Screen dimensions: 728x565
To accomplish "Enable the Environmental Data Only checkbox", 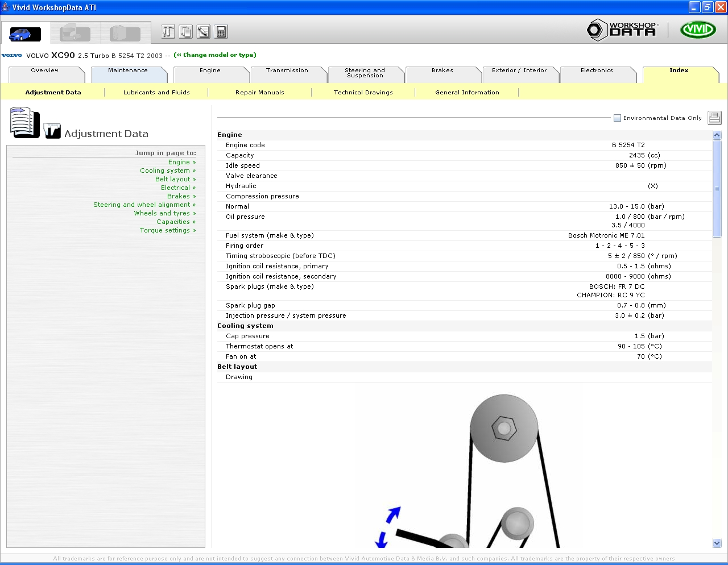I will pyautogui.click(x=617, y=118).
